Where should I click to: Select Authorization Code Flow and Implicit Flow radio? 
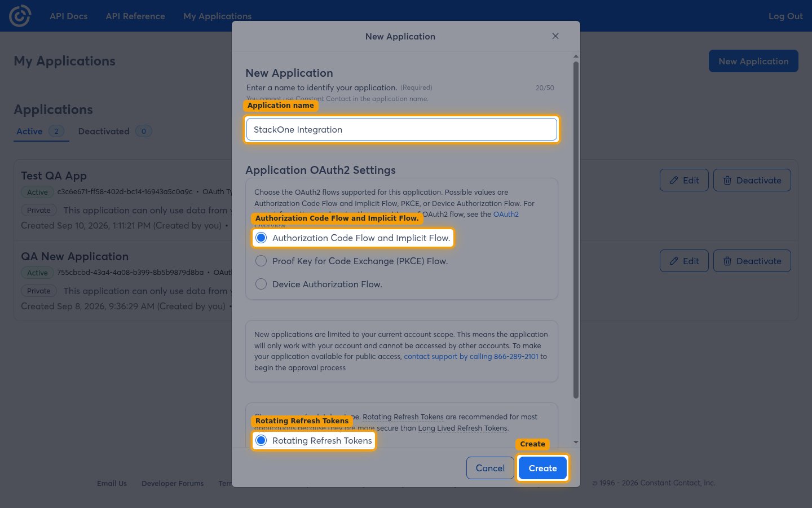[x=261, y=238]
